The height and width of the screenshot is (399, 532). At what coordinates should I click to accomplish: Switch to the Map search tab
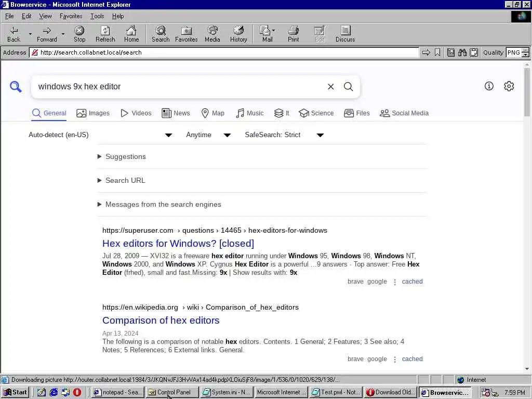click(212, 113)
